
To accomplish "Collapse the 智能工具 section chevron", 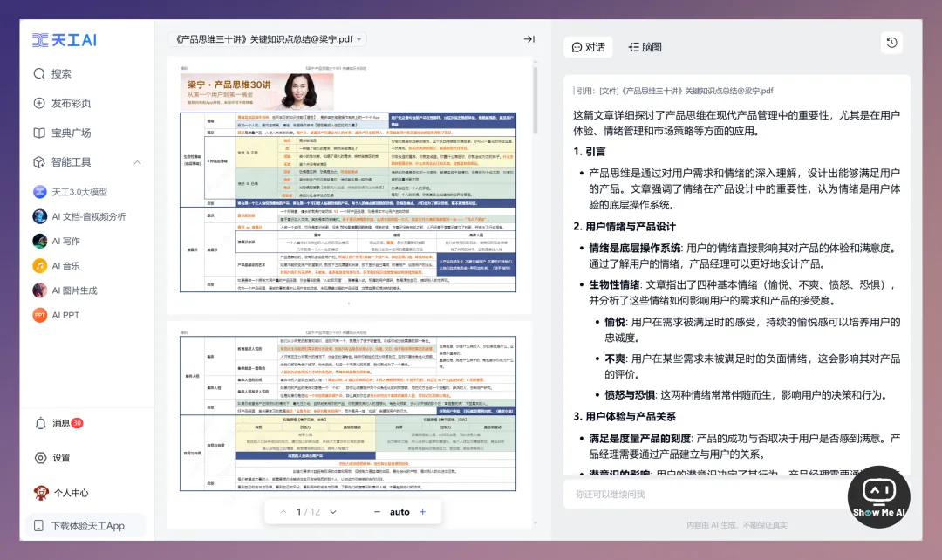I will (137, 162).
